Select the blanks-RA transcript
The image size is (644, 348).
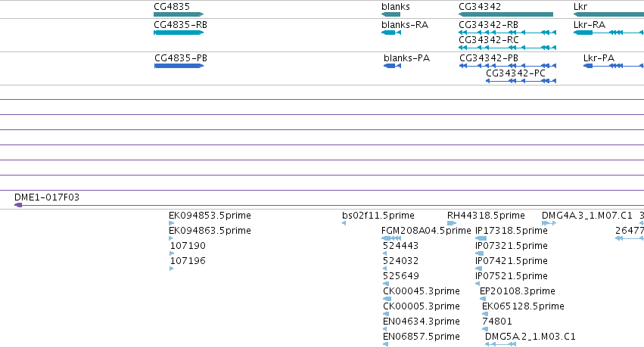[391, 33]
